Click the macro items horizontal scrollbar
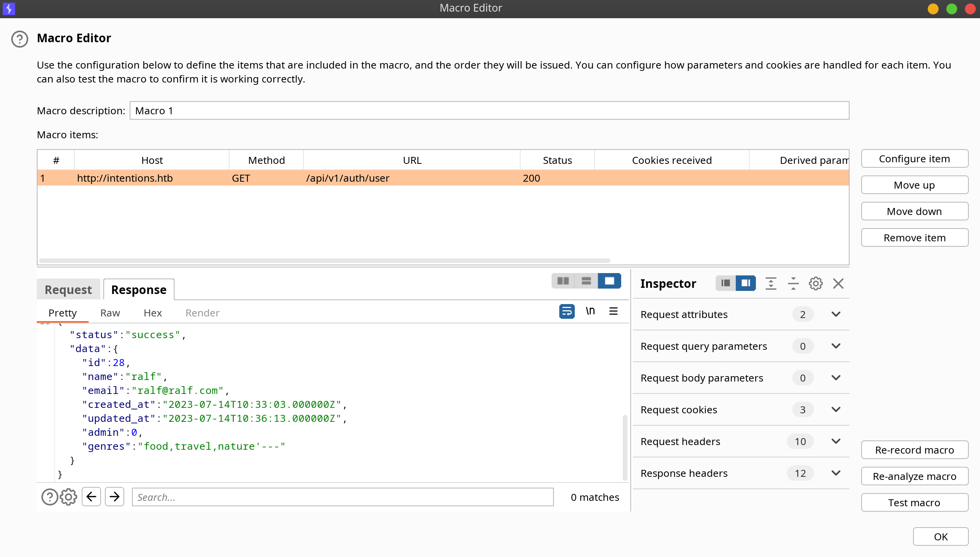The height and width of the screenshot is (557, 980). point(325,261)
